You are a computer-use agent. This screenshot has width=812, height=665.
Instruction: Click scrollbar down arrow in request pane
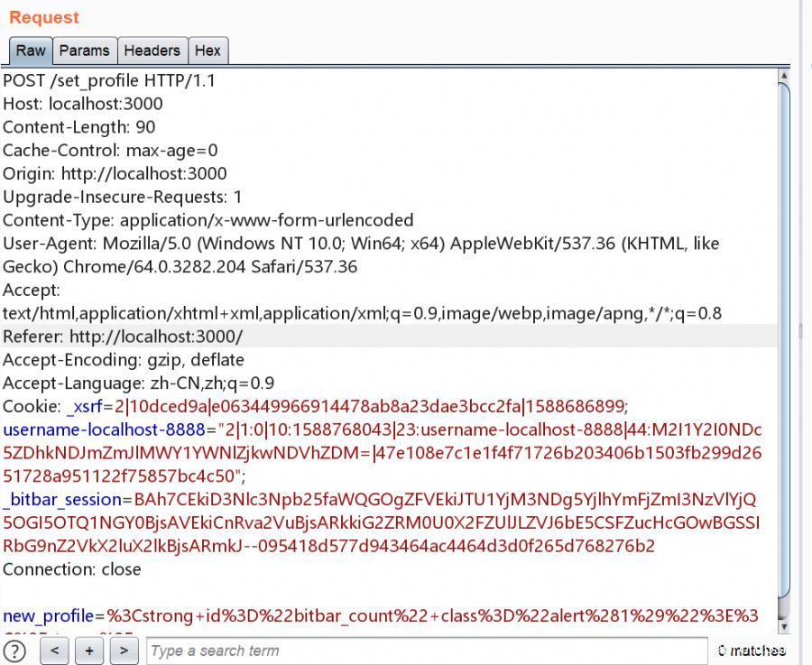tap(782, 625)
